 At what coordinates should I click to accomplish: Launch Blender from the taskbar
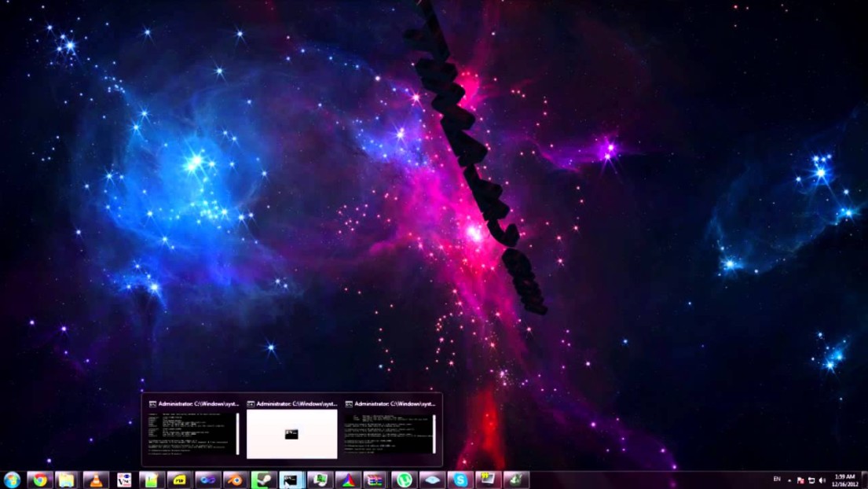click(x=236, y=480)
